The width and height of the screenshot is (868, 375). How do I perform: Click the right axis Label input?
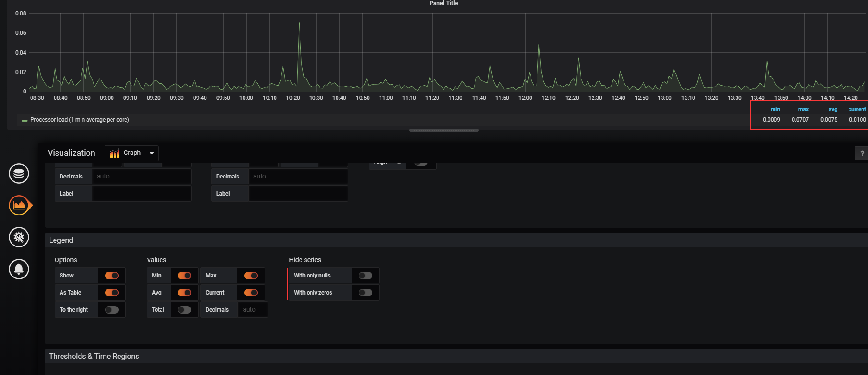298,194
